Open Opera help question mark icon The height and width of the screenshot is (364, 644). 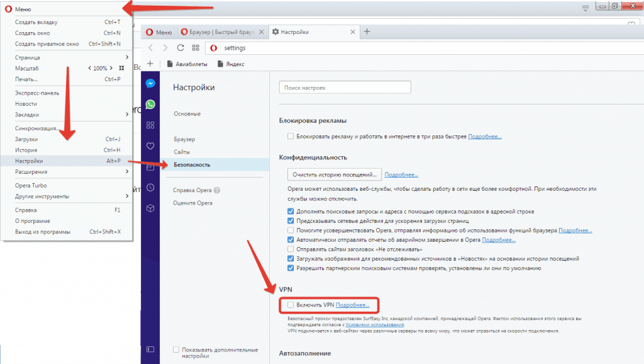coord(217,190)
